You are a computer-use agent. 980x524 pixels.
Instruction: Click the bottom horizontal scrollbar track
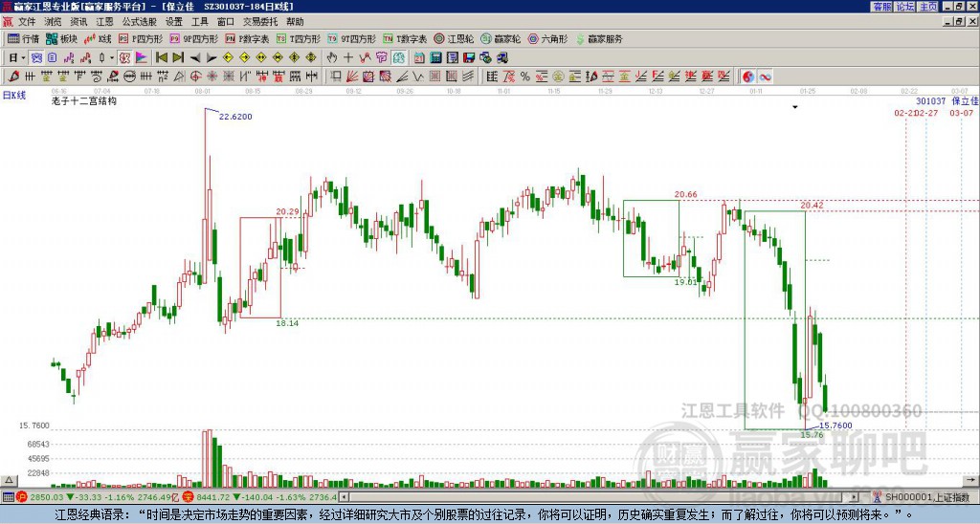point(601,497)
